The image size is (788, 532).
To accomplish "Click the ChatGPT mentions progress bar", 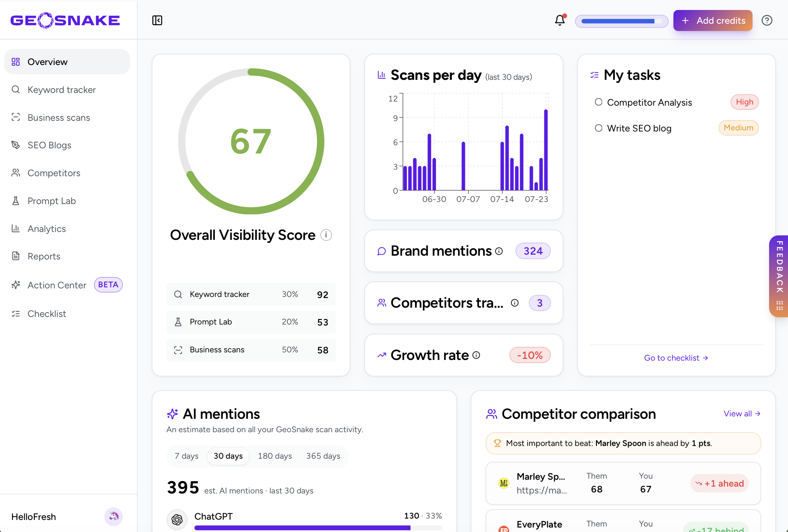I will click(x=318, y=528).
